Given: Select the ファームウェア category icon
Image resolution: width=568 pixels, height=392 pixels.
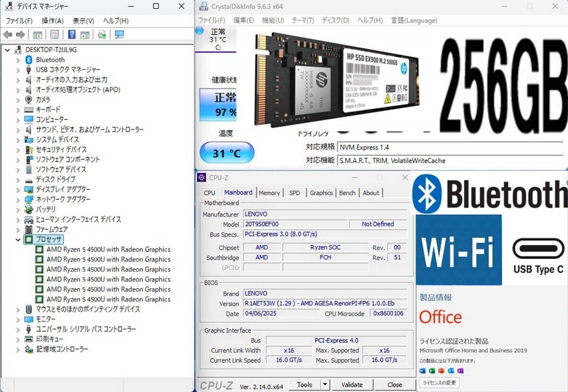Looking at the screenshot, I should coord(28,229).
